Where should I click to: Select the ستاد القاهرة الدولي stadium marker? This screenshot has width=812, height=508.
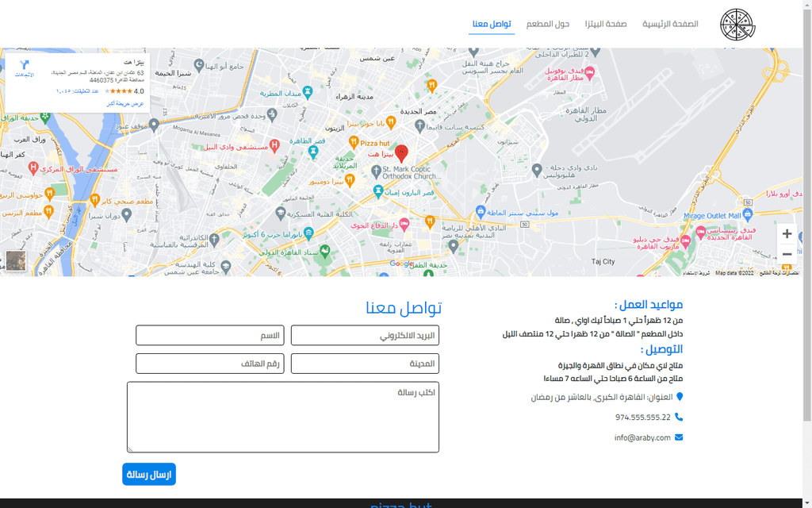point(324,251)
